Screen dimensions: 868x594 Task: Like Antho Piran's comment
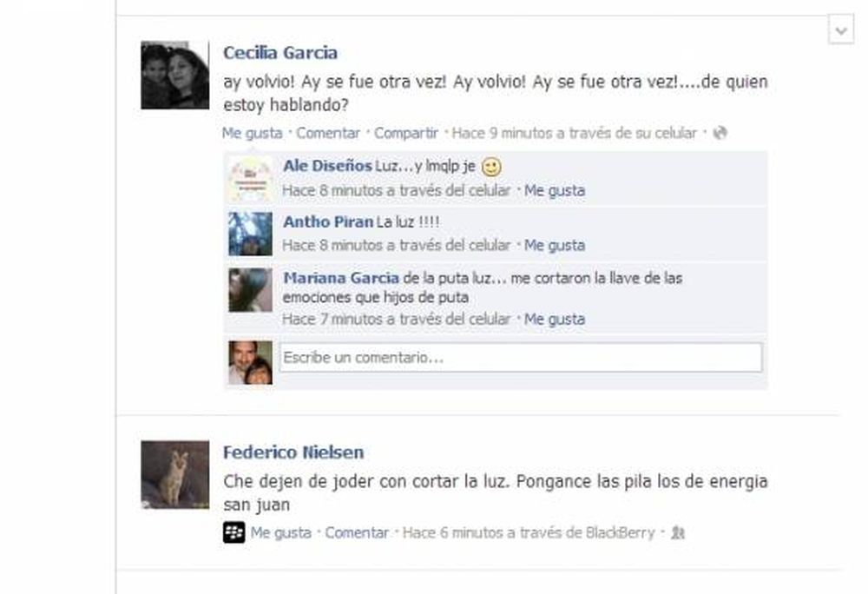pos(555,245)
